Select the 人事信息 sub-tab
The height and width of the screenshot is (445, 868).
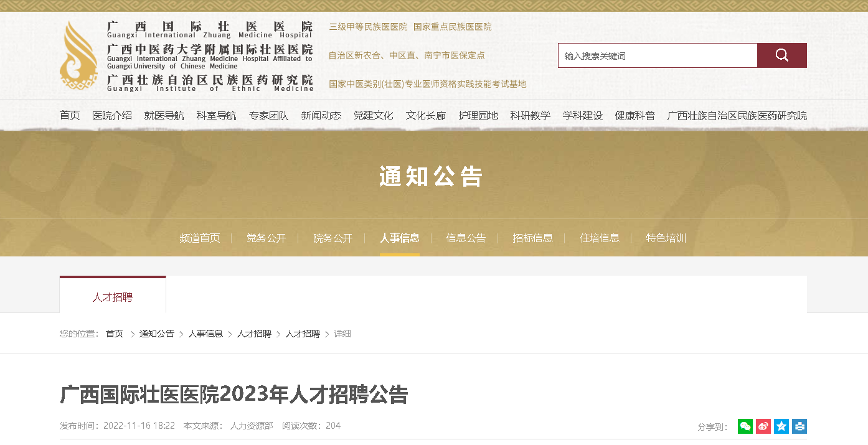400,238
